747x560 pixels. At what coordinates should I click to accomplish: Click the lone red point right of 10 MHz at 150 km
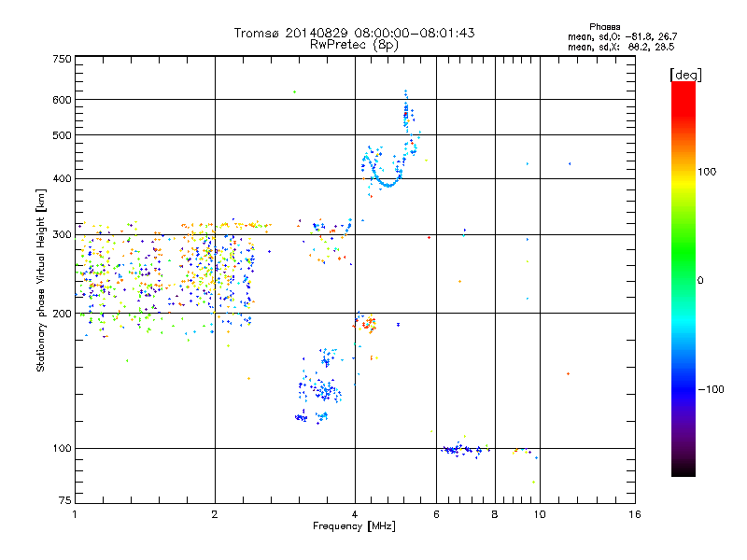coord(568,374)
